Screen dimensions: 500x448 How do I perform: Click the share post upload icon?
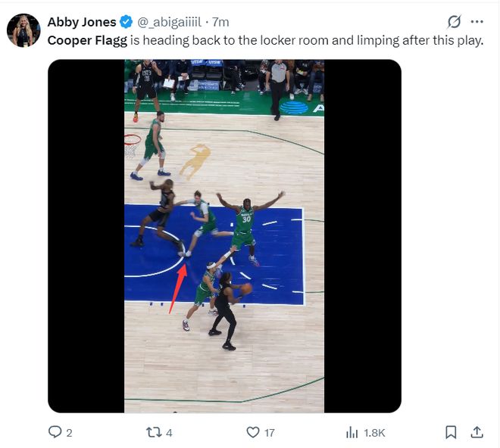pyautogui.click(x=477, y=432)
